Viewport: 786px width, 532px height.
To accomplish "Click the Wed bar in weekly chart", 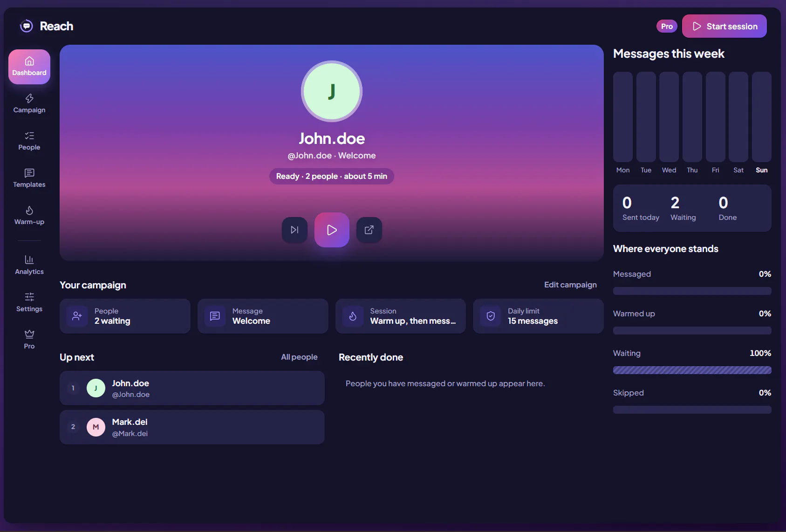I will coord(669,117).
